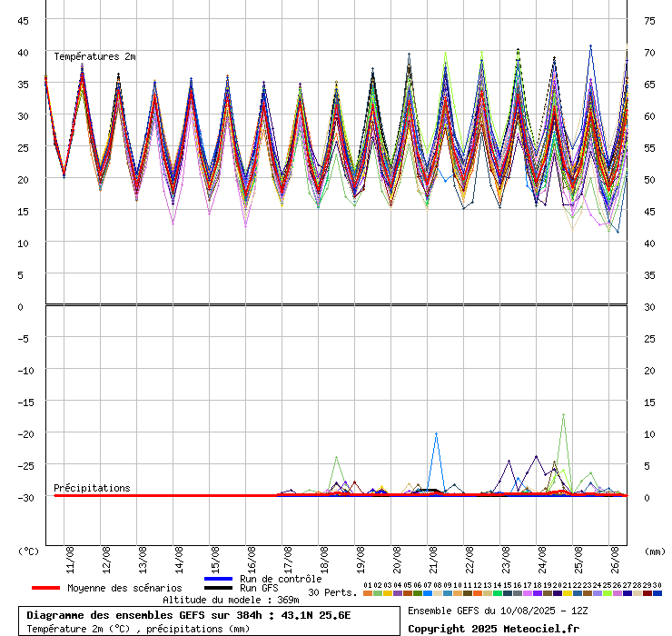Select the steel blue swatch labeled 22

point(578,593)
